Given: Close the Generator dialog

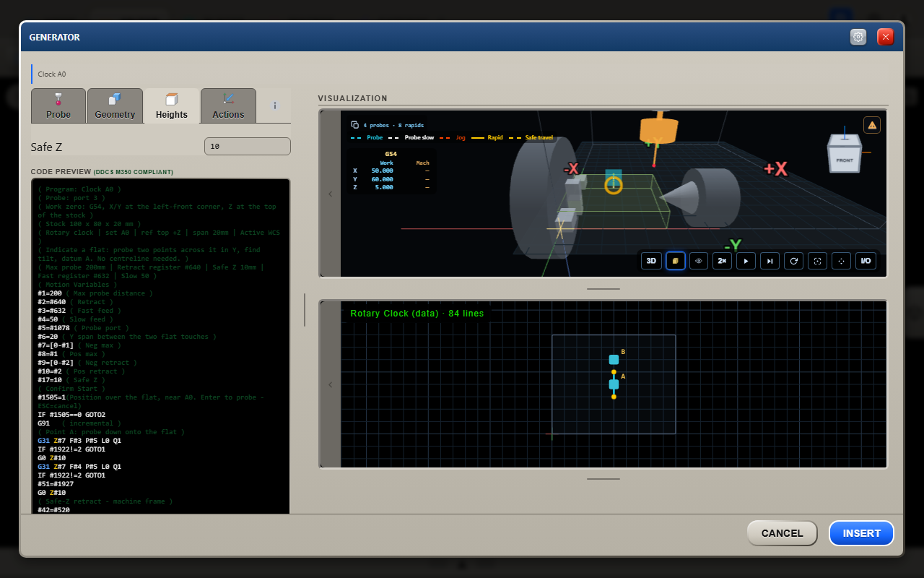Looking at the screenshot, I should 886,37.
